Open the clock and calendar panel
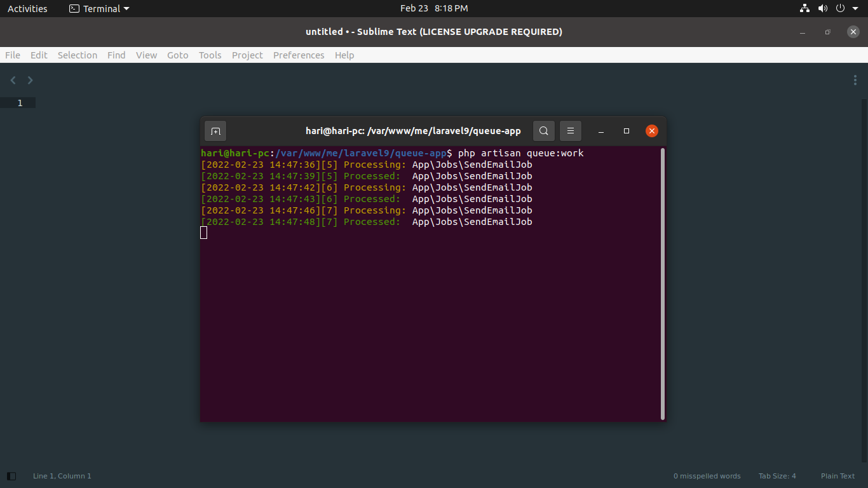 434,8
